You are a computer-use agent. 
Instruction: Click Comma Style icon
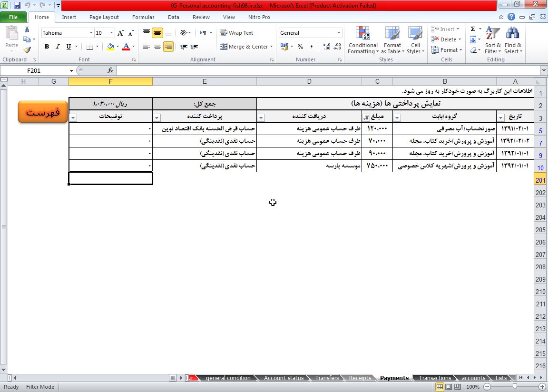(x=312, y=47)
